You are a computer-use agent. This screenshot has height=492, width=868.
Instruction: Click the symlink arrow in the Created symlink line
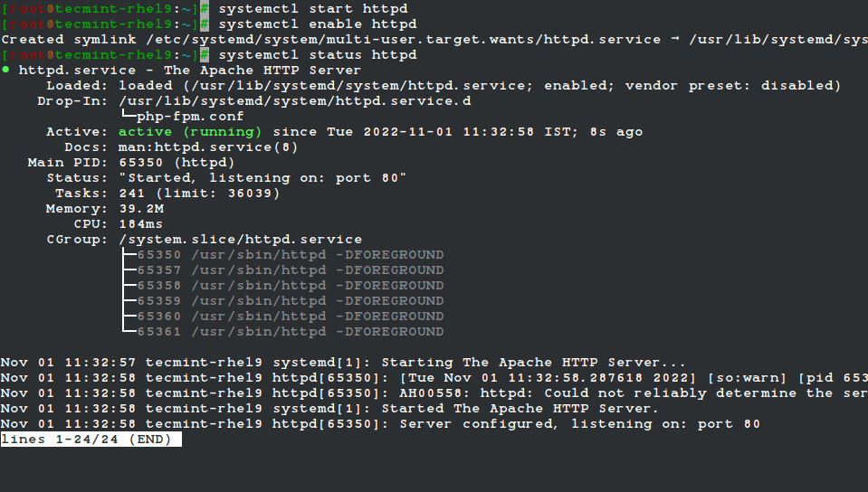676,39
